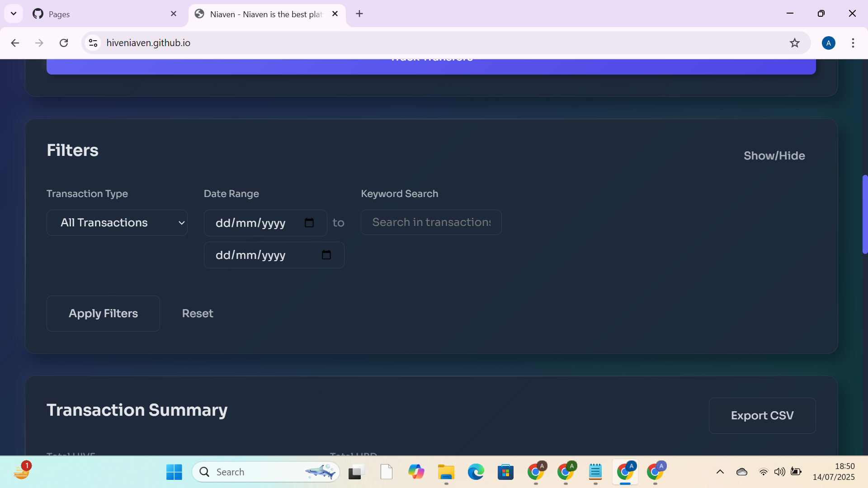The image size is (868, 488).
Task: Click the browser forward arrow
Action: pyautogui.click(x=39, y=43)
